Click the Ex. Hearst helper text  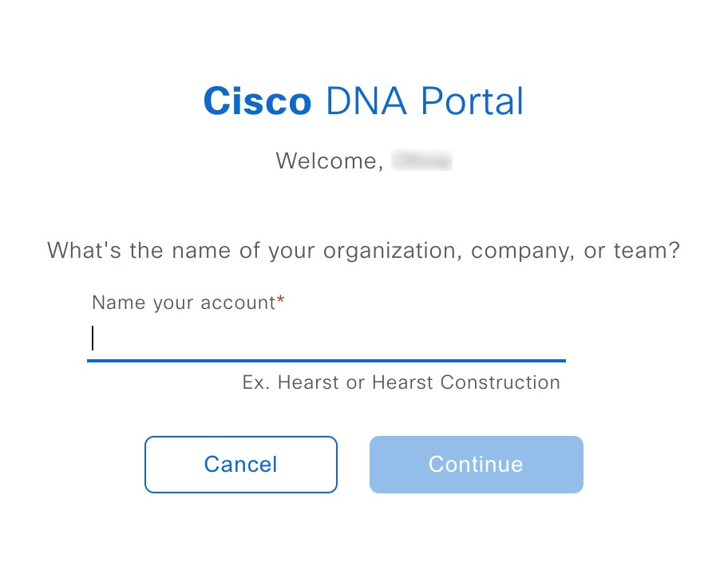tap(400, 382)
